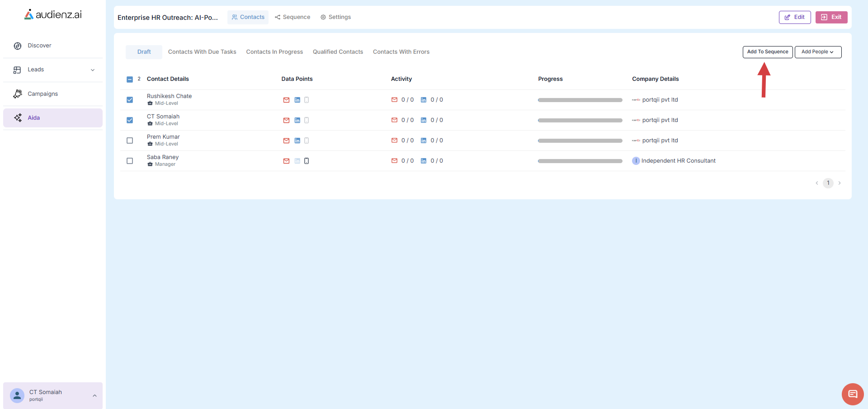Click the Exit button
Image resolution: width=868 pixels, height=409 pixels.
831,17
